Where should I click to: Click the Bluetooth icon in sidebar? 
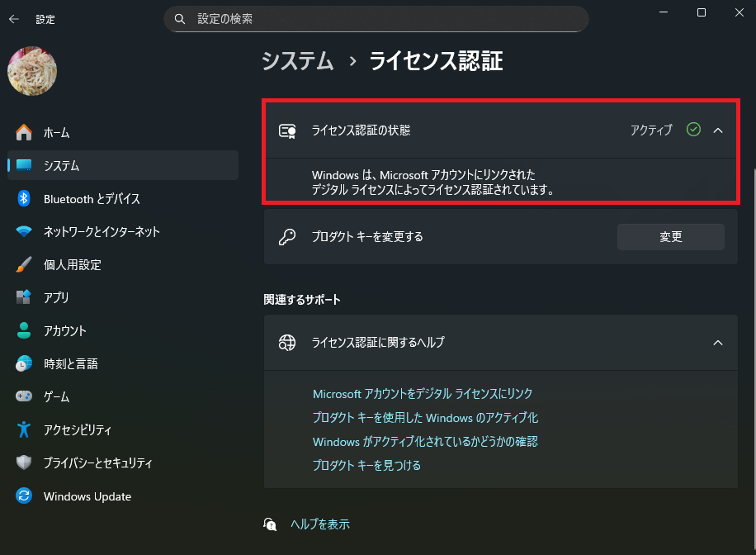point(24,198)
